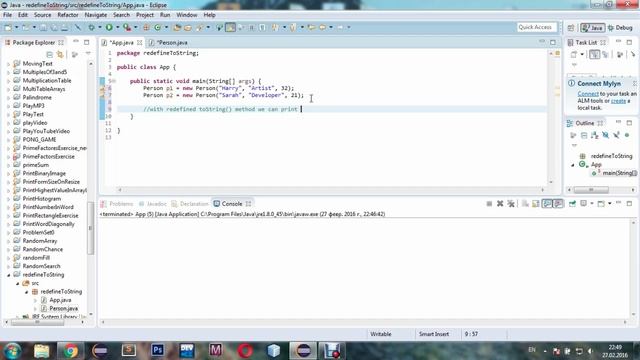This screenshot has height=360, width=640.
Task: Click Remove Launch X icon in Console
Action: point(500,203)
